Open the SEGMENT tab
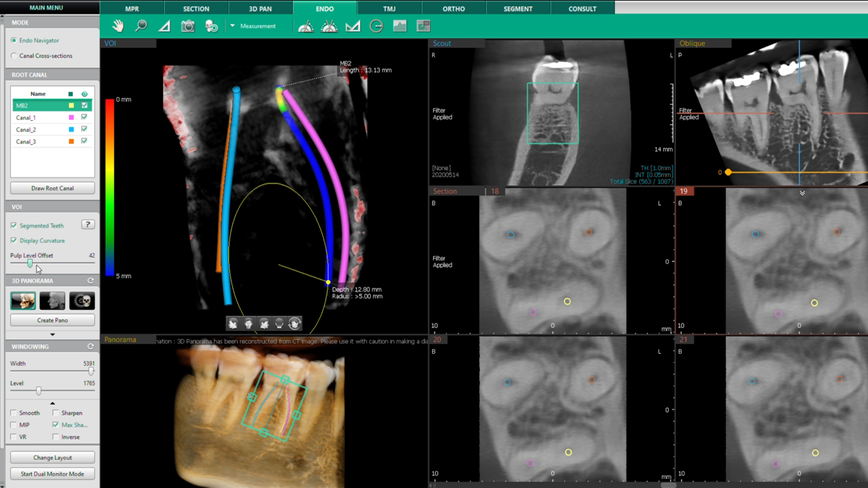Image resolution: width=868 pixels, height=488 pixels. [518, 9]
